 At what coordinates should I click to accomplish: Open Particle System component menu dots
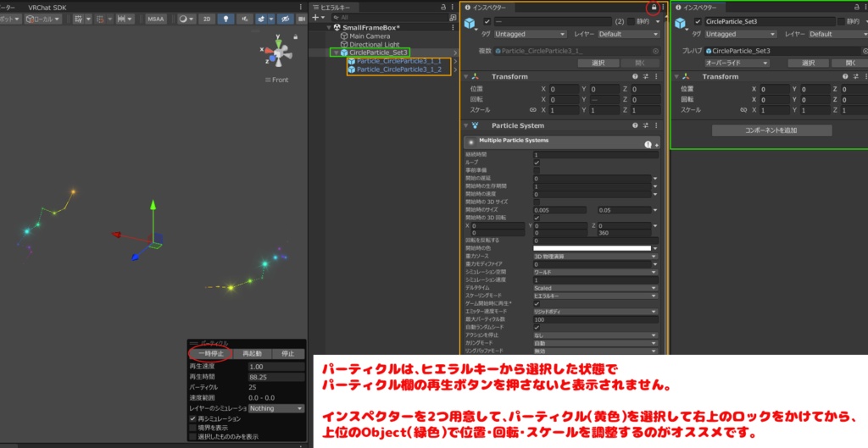(657, 125)
